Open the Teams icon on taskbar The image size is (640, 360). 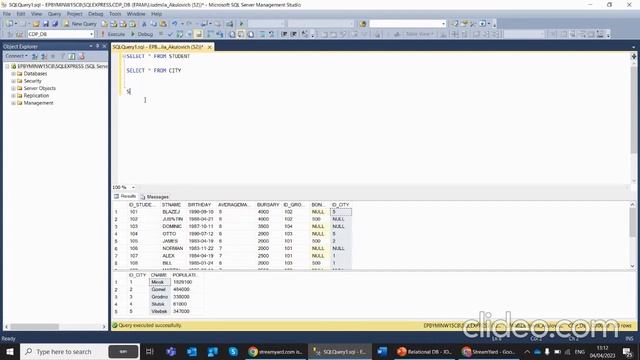pos(171,351)
